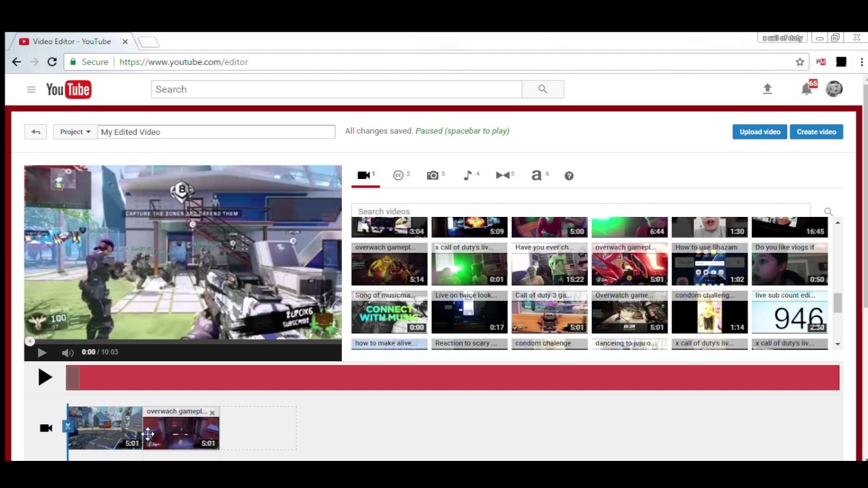Open the account avatar menu

tap(834, 89)
